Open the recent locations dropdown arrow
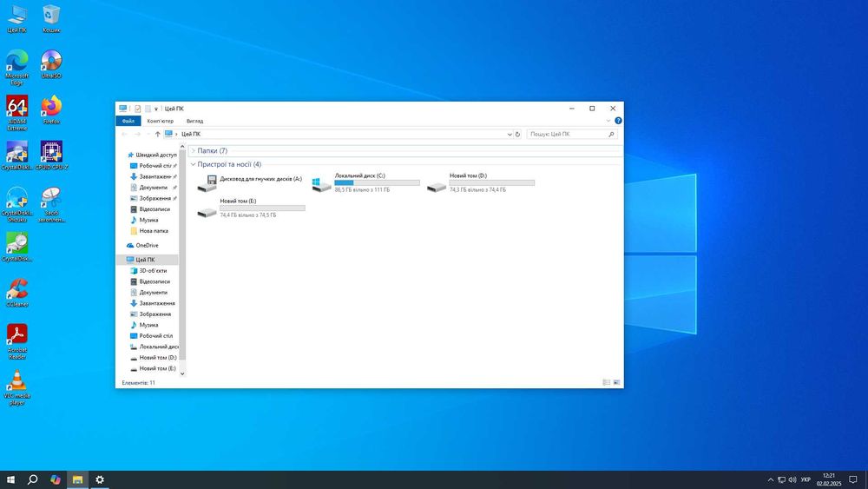The image size is (868, 489). (x=148, y=134)
